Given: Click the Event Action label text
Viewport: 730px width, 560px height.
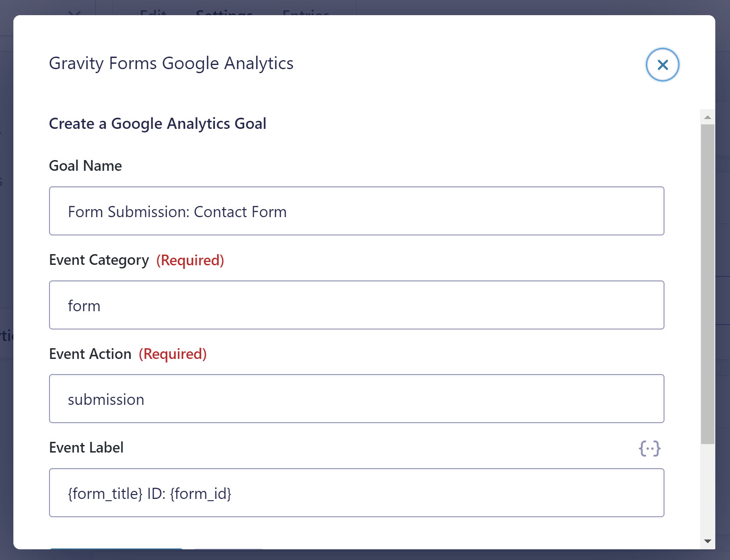Looking at the screenshot, I should [90, 354].
